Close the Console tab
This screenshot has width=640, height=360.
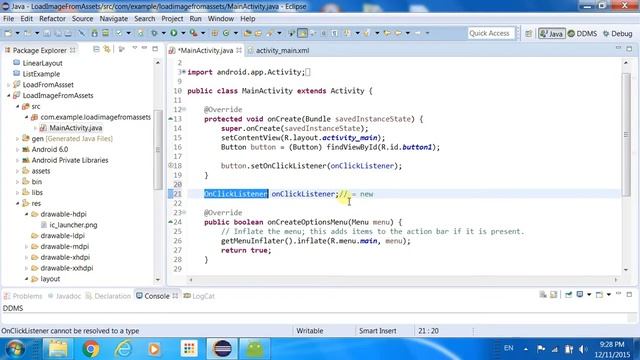point(175,296)
